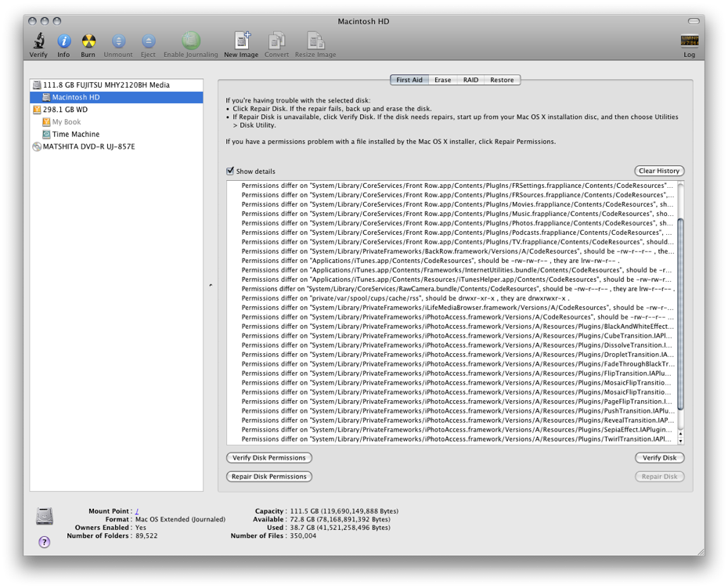Select the 111.8 GB FUJITSU disk icon
728x588 pixels.
pyautogui.click(x=37, y=85)
